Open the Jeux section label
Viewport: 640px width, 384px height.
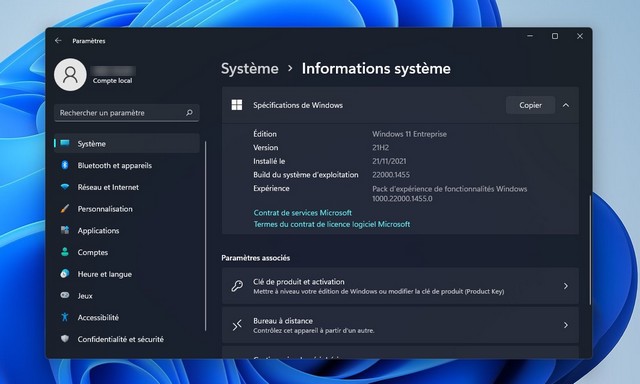(85, 296)
